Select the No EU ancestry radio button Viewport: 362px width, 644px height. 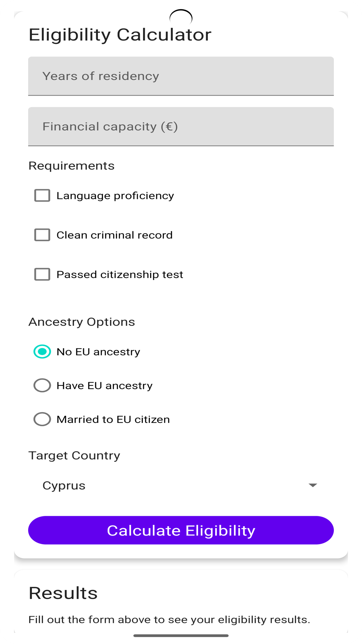point(42,352)
